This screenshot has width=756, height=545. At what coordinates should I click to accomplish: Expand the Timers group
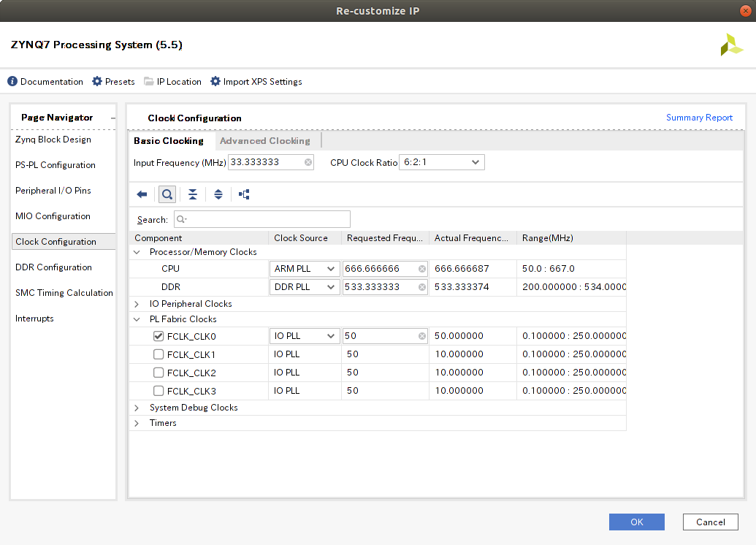tap(137, 424)
